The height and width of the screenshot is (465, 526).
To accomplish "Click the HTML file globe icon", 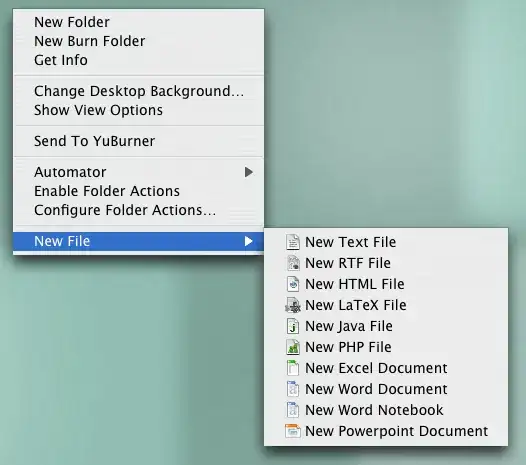I will coord(293,284).
